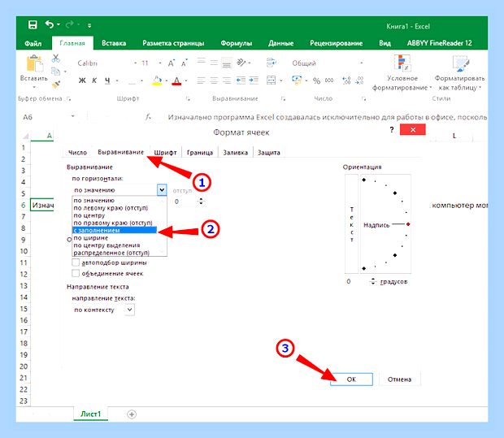This screenshot has height=438, width=504.
Task: Increase font size with large A
Action: click(172, 63)
